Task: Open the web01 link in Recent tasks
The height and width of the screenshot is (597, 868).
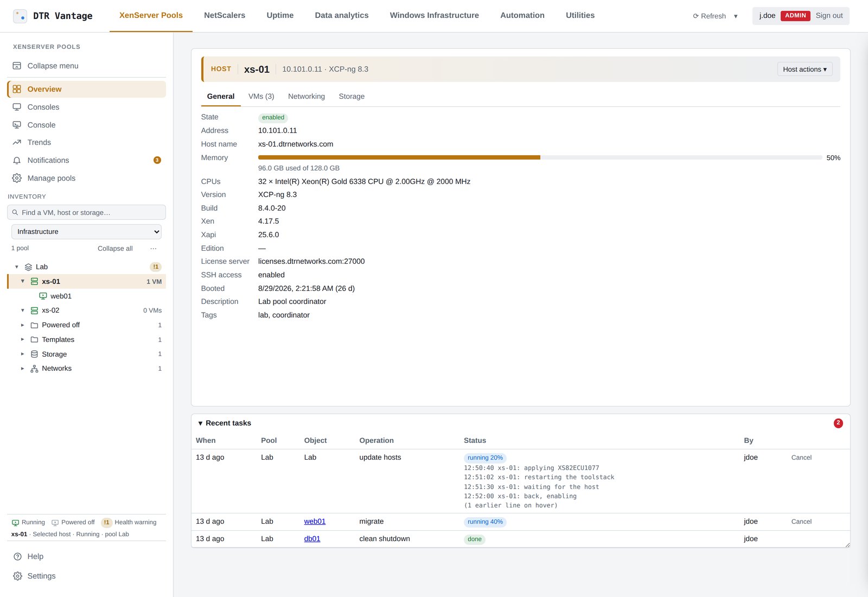Action: (315, 522)
